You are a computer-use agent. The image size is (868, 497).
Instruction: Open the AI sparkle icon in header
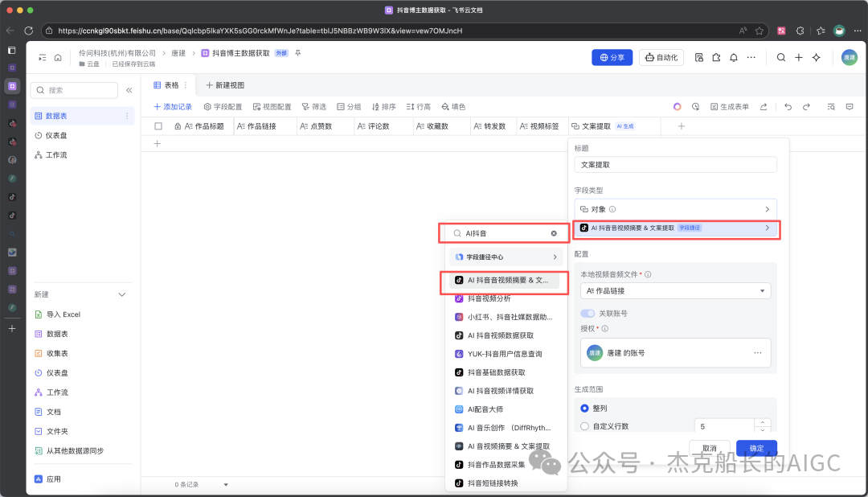pyautogui.click(x=816, y=58)
